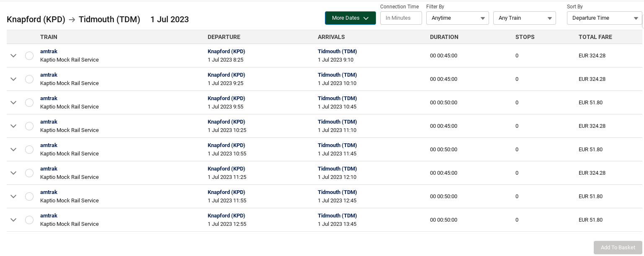Click the Add To Basket button
Image resolution: width=644 pixels, height=256 pixels.
click(x=618, y=248)
